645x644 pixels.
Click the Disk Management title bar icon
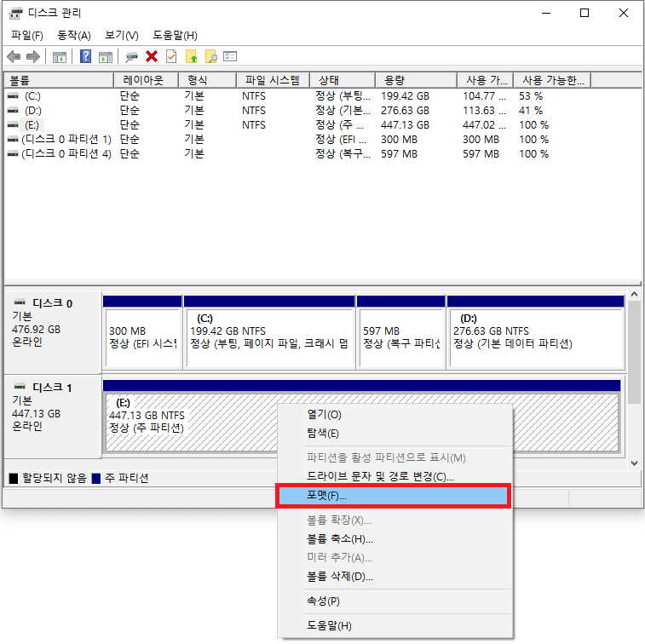[15, 13]
